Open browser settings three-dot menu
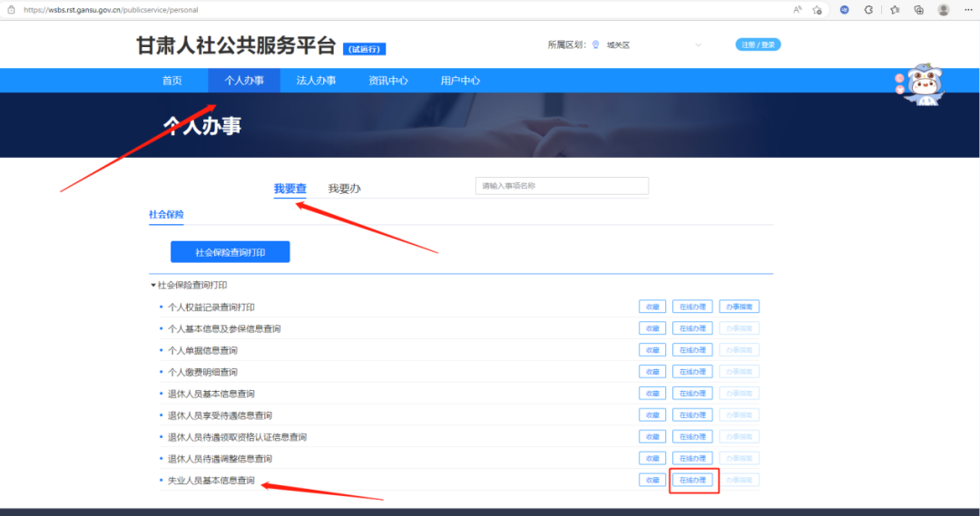The height and width of the screenshot is (516, 980). [967, 9]
